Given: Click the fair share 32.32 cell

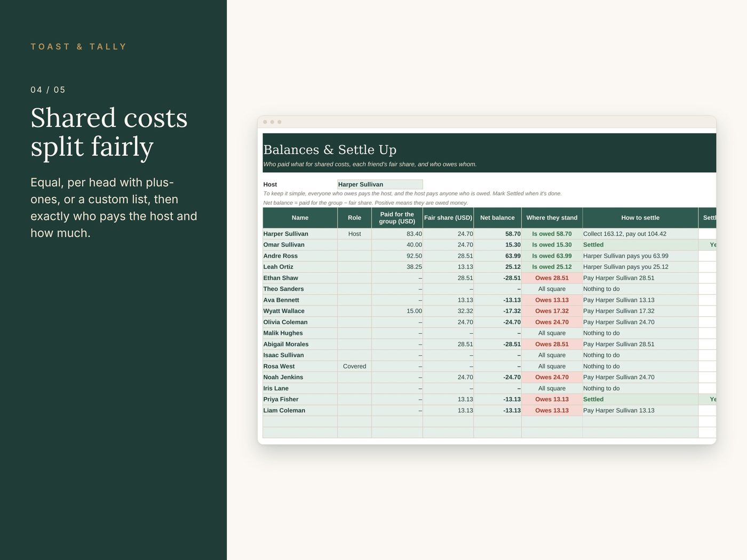Looking at the screenshot, I should click(x=448, y=311).
